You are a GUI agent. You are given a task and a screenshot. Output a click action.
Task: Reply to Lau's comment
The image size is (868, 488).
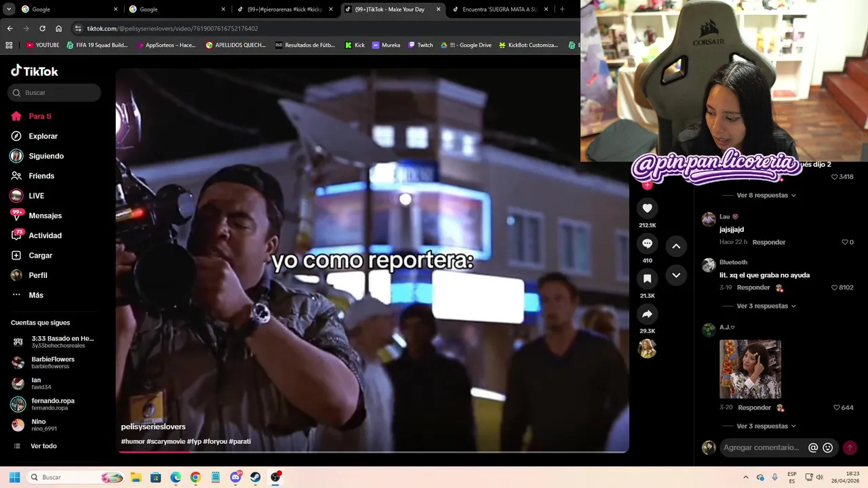click(x=768, y=242)
